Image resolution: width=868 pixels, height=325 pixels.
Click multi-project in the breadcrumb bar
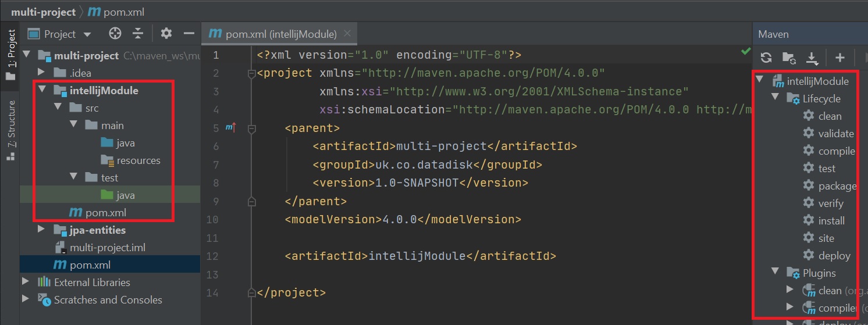[x=43, y=12]
